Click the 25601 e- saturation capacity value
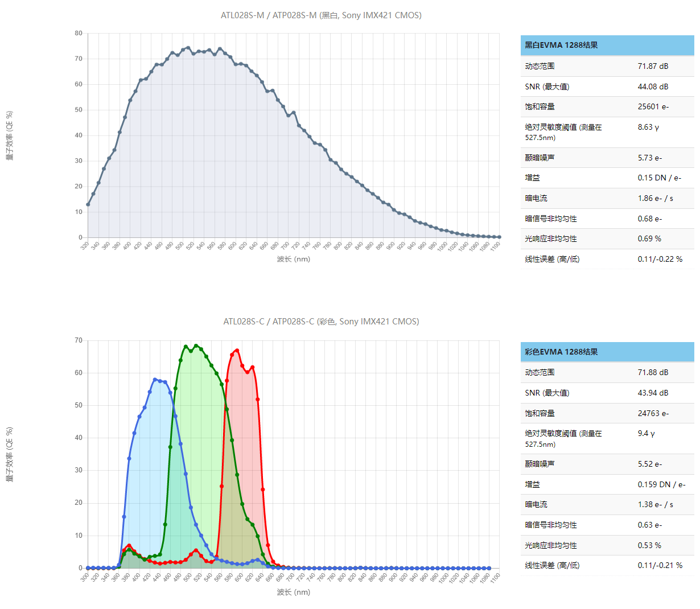 coord(653,106)
